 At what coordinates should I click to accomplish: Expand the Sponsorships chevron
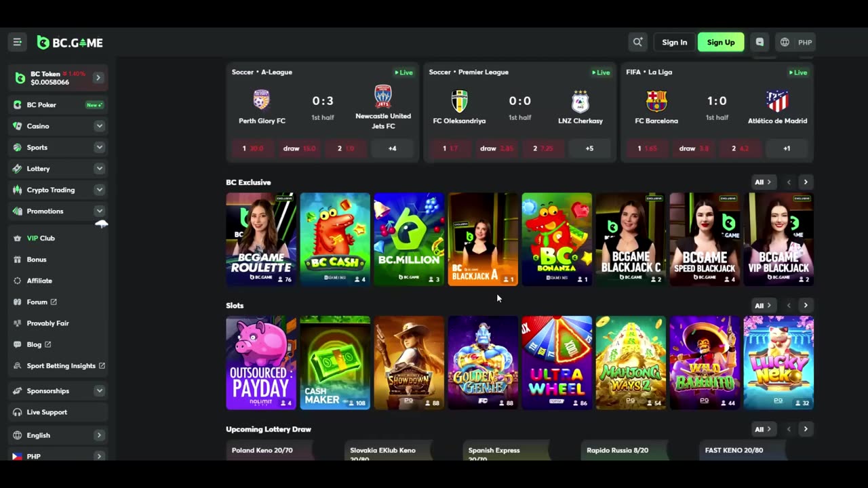click(x=99, y=391)
